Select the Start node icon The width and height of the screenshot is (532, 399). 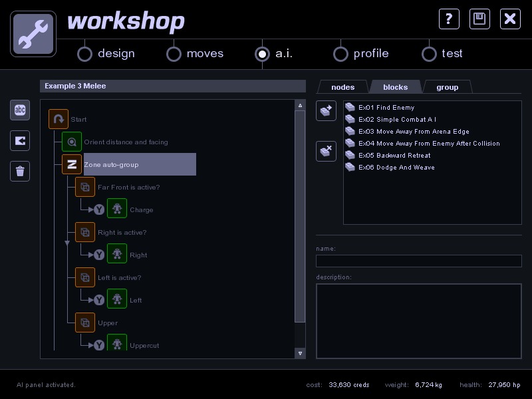pyautogui.click(x=59, y=120)
